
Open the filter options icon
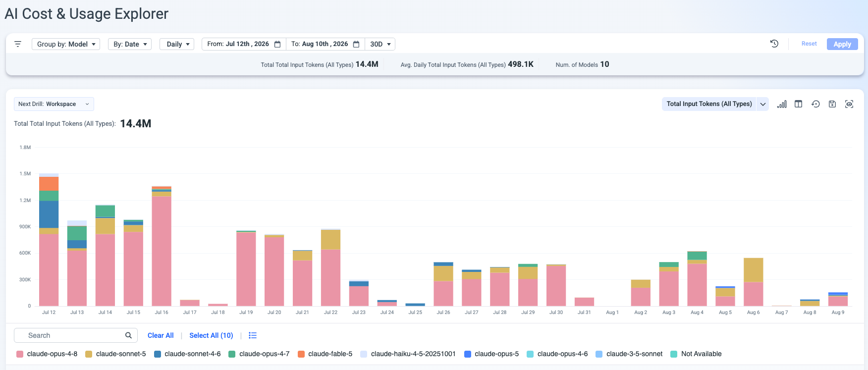click(18, 44)
